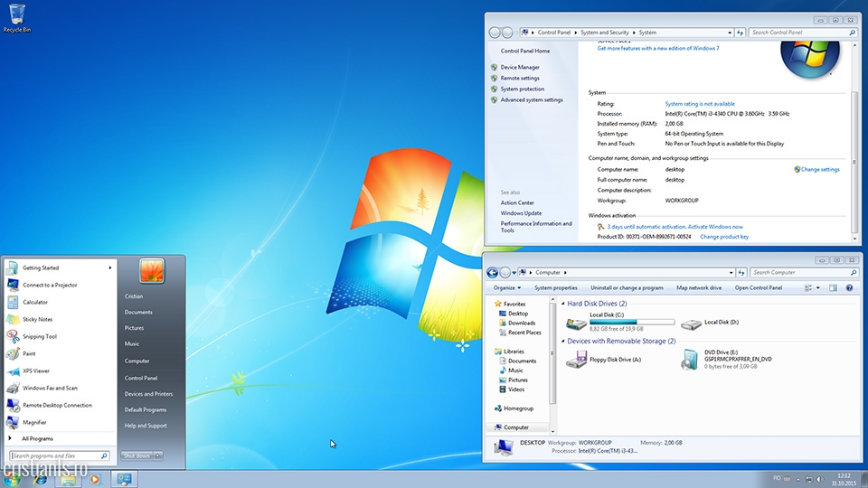
Task: Open change your view dropdown arrow
Action: pos(818,287)
